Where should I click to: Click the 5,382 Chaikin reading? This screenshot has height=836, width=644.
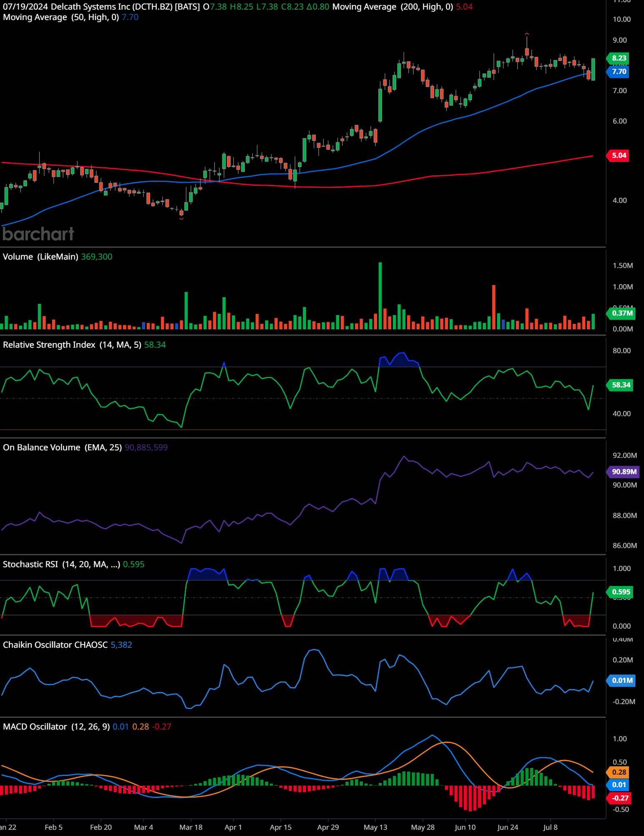pyautogui.click(x=121, y=645)
